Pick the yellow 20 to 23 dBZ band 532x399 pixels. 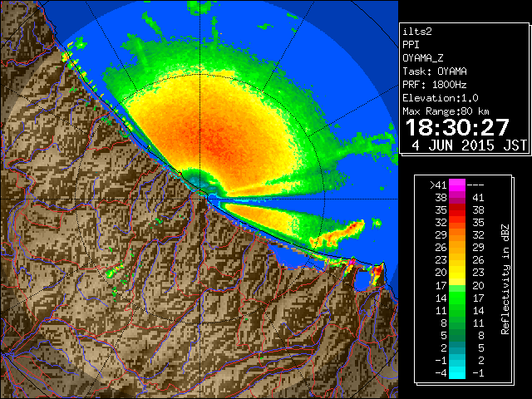click(457, 273)
